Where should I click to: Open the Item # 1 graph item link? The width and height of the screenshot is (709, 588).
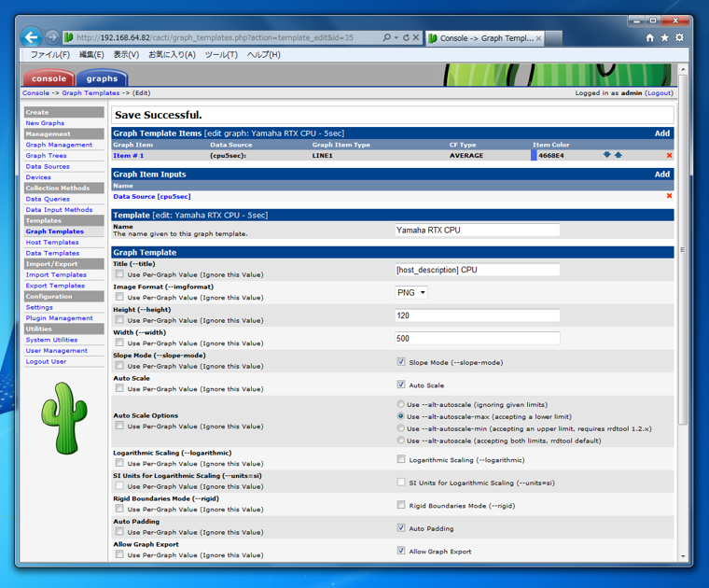point(129,156)
